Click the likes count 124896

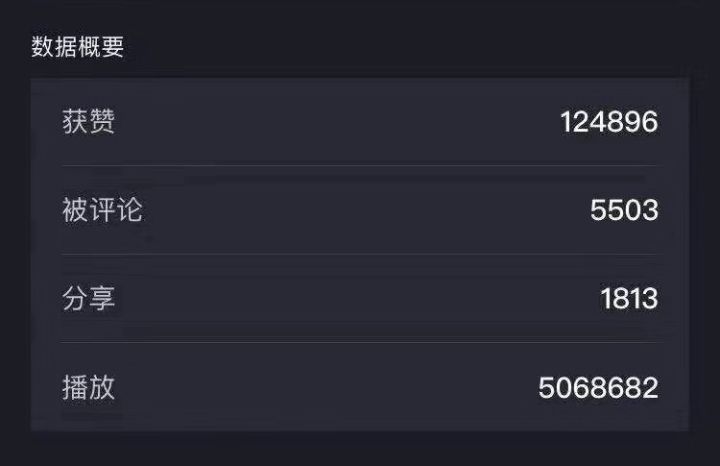tap(608, 122)
